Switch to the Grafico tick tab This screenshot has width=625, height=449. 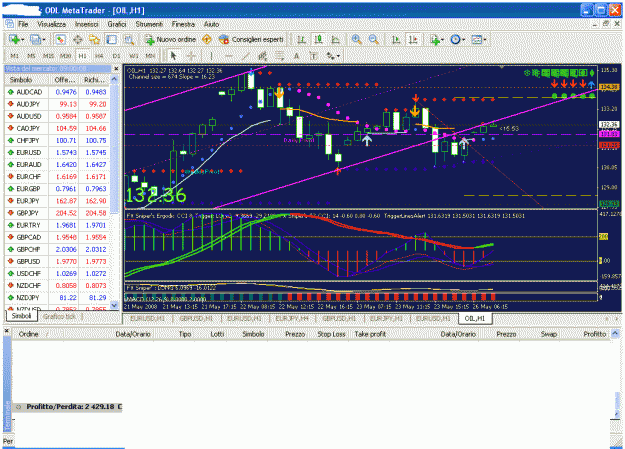tap(60, 317)
